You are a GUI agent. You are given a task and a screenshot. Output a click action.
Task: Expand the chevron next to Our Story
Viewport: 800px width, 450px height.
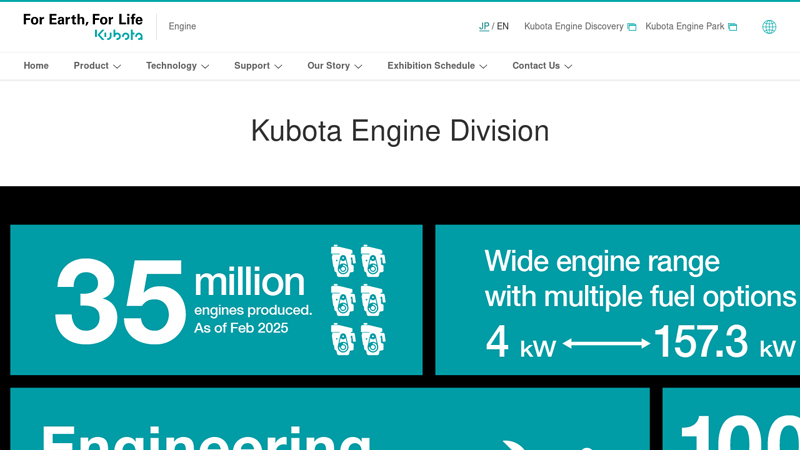pos(358,66)
